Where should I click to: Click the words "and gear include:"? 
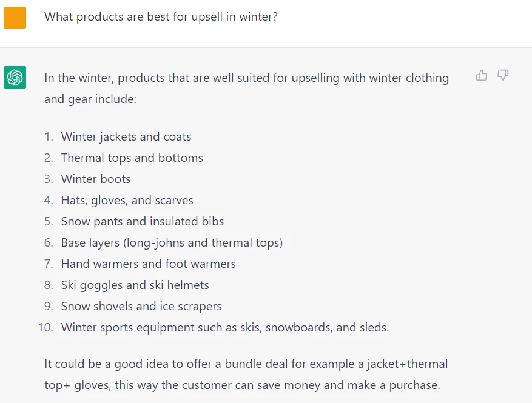point(90,99)
